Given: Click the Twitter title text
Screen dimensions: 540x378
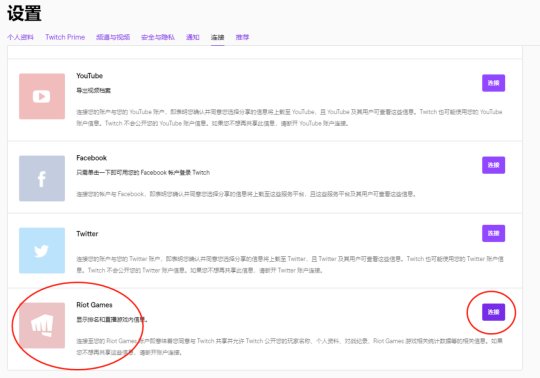Looking at the screenshot, I should (x=87, y=234).
